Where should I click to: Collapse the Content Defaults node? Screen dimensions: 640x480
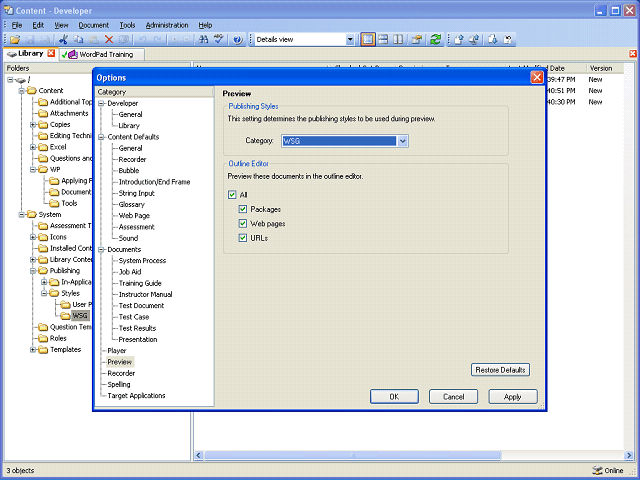coord(101,137)
